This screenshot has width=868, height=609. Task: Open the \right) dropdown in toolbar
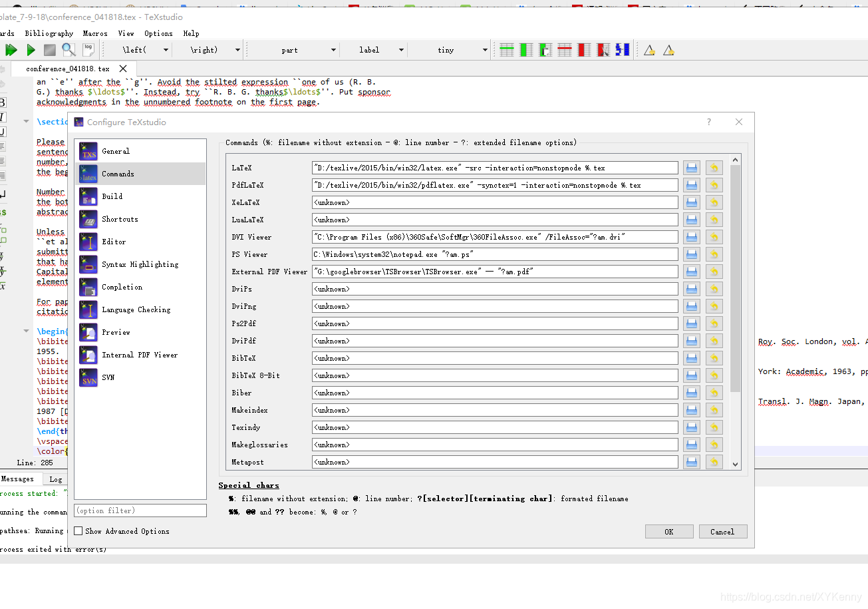[x=237, y=50]
